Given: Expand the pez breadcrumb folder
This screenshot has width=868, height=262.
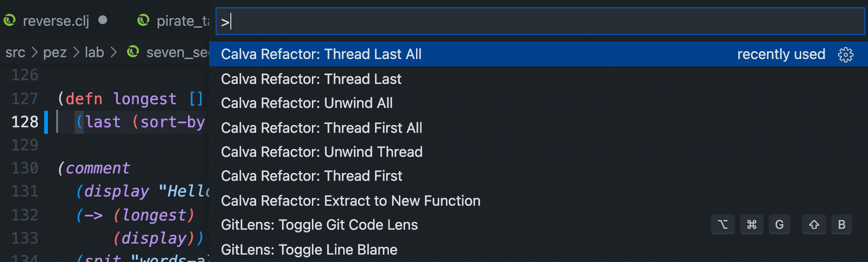Looking at the screenshot, I should tap(55, 53).
